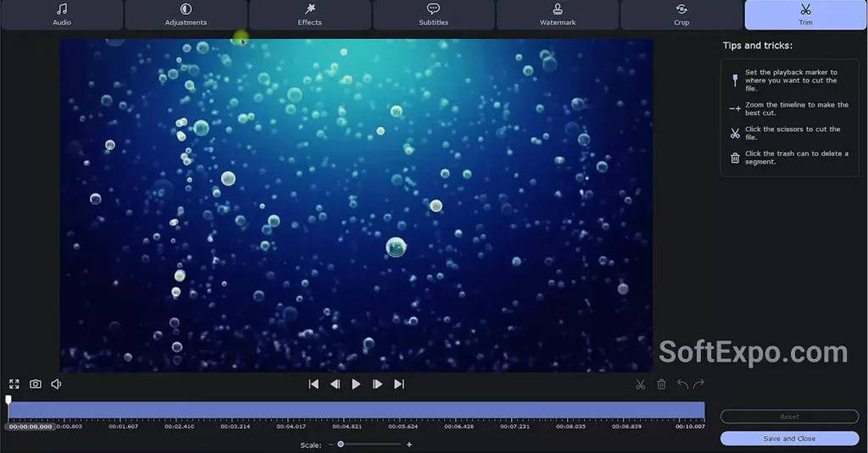Cut the clip with the scissors icon

(x=641, y=384)
